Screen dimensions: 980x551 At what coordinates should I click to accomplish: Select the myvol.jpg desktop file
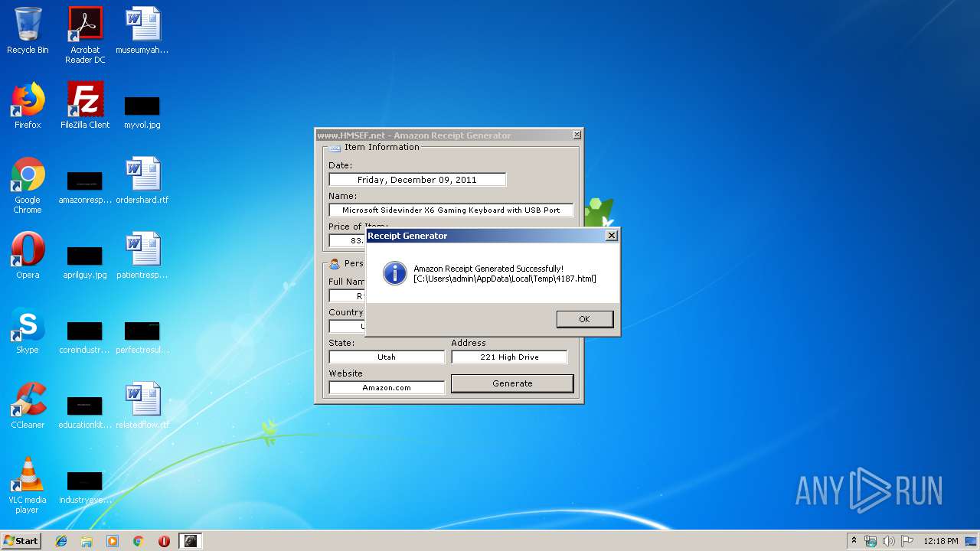(142, 112)
